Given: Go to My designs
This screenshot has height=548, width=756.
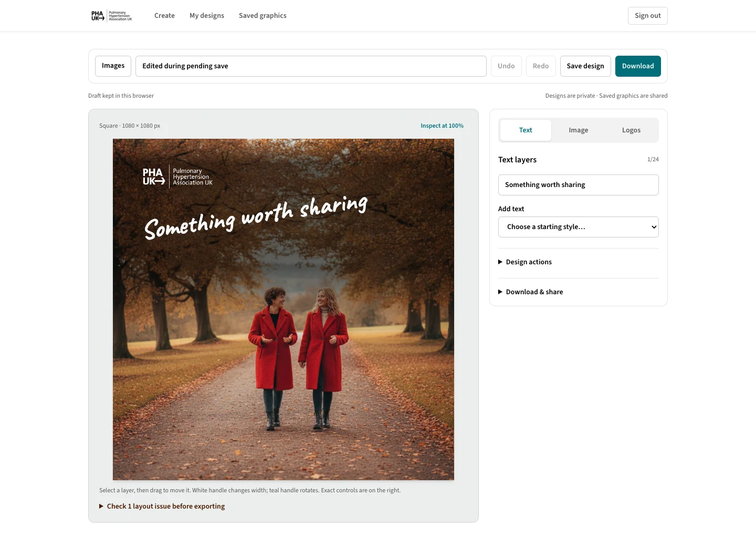Looking at the screenshot, I should (207, 16).
